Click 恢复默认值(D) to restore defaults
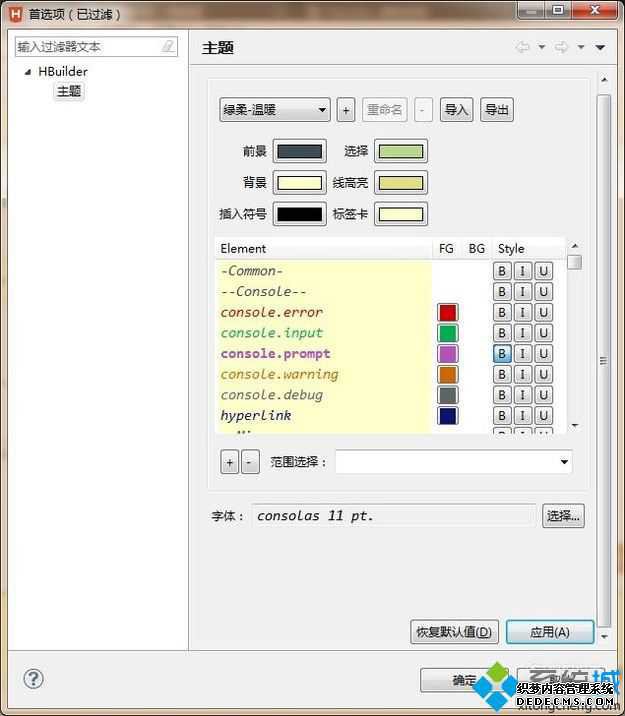The width and height of the screenshot is (625, 716). [454, 632]
